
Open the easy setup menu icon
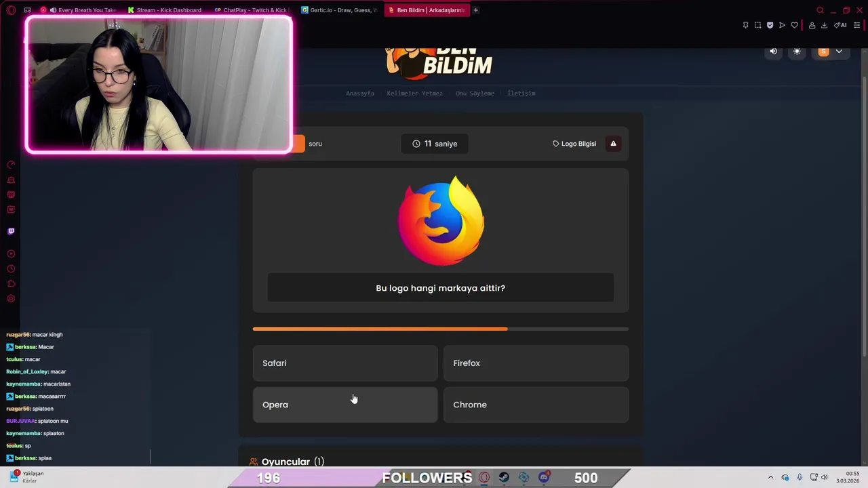tap(856, 25)
